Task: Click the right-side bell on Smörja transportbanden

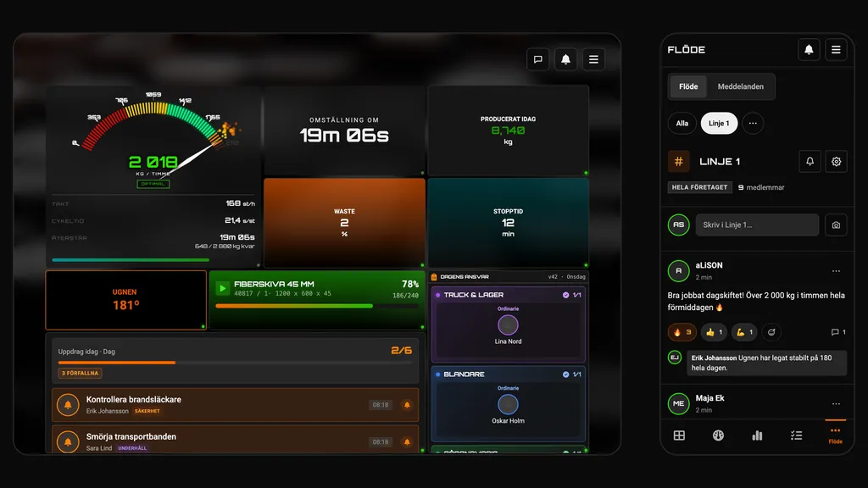Action: click(407, 442)
